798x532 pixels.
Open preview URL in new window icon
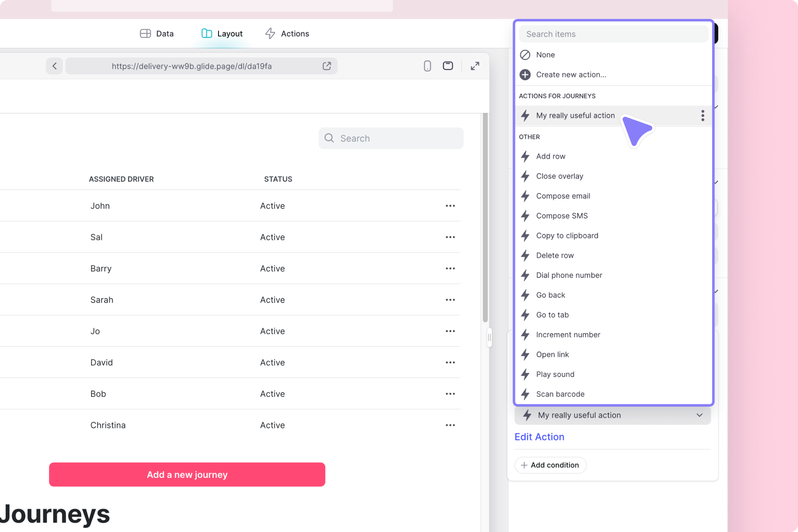tap(327, 66)
